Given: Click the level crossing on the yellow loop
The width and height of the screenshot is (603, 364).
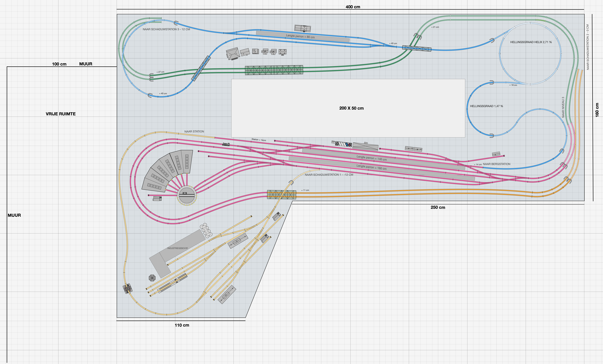Looking at the screenshot, I should [128, 288].
